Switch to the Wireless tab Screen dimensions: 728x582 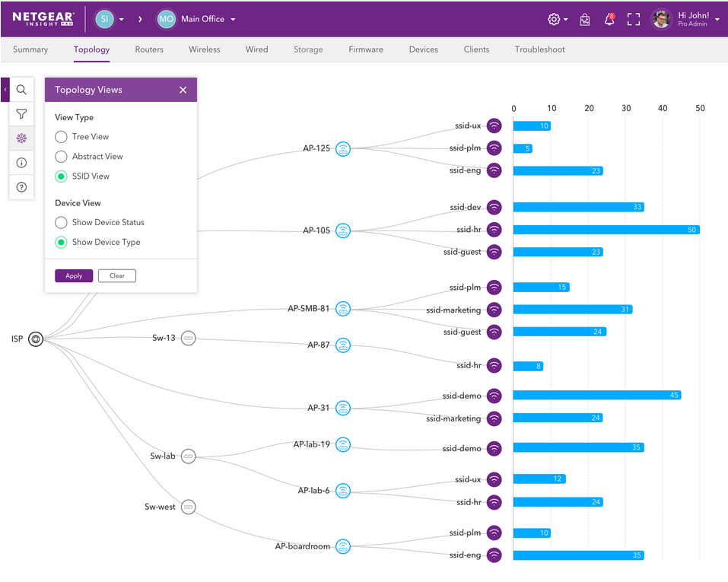click(204, 49)
